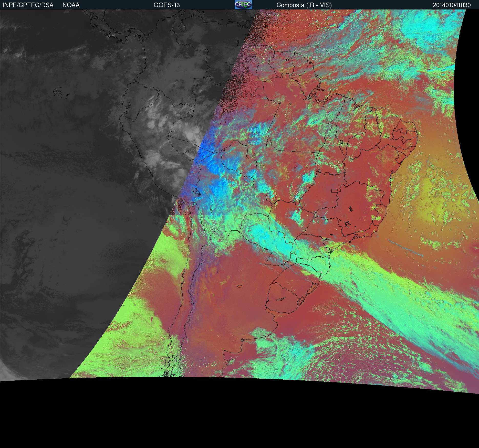Select the INPE/CPTEC/DSA header text
Viewport: 479px width, 448px height.
point(28,5)
